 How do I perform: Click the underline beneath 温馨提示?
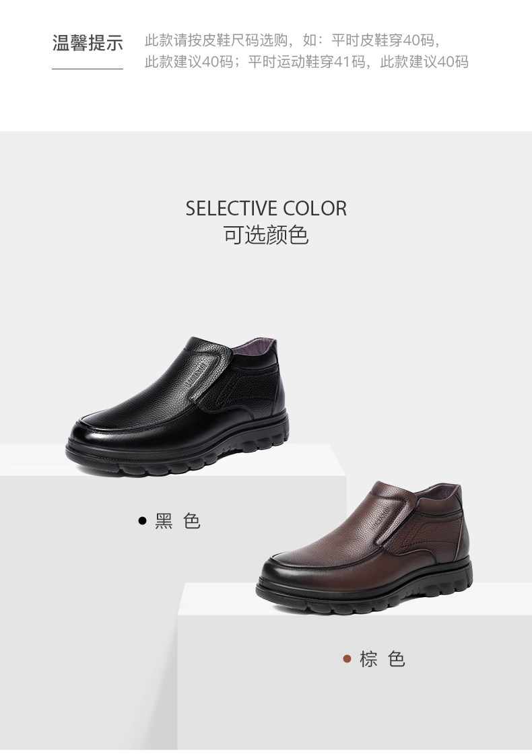coord(88,69)
